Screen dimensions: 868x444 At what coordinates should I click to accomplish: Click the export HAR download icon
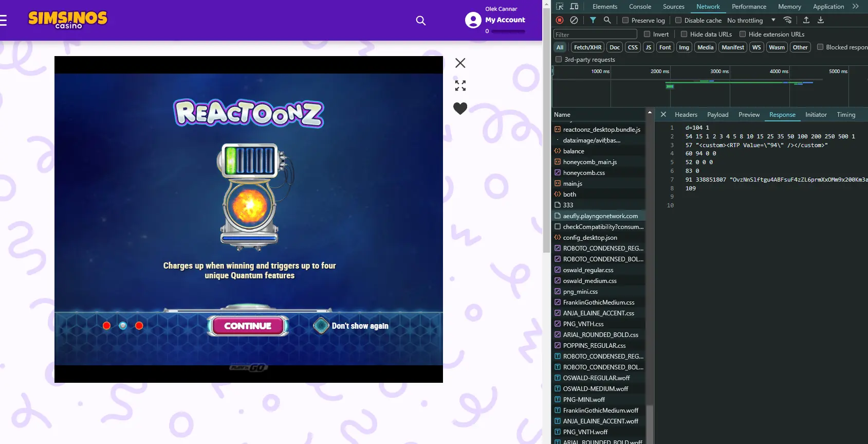pyautogui.click(x=821, y=20)
